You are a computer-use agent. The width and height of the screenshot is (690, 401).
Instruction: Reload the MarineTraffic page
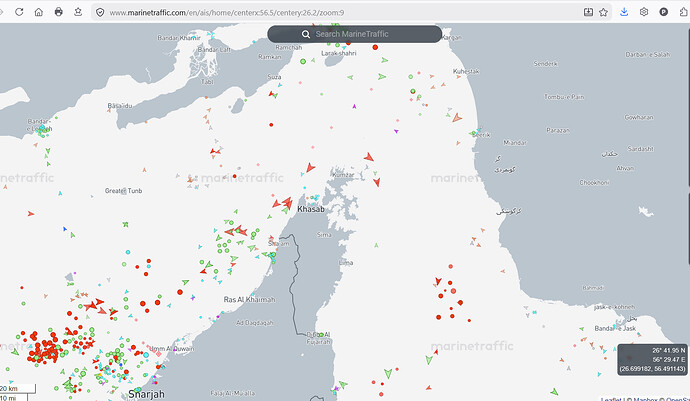[x=19, y=12]
